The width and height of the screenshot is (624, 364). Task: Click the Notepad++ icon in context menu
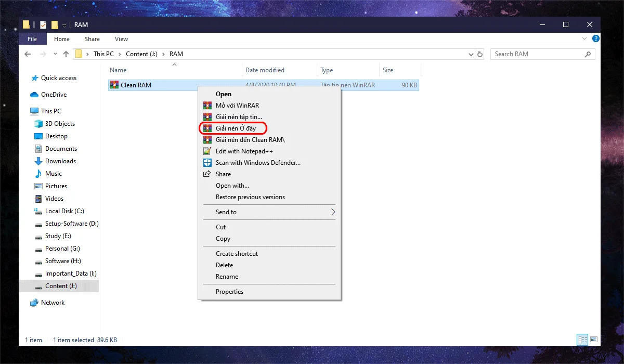click(207, 151)
